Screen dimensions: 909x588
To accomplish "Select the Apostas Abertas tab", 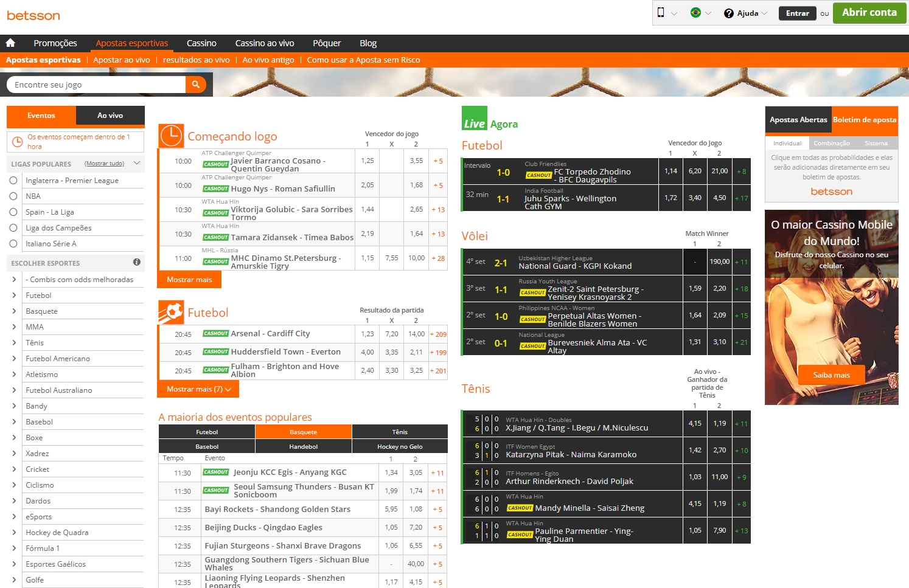I will click(x=798, y=120).
